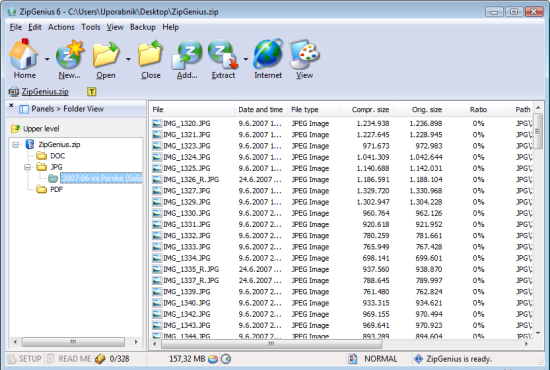The width and height of the screenshot is (550, 370).
Task: Click right arrow of file list horizontal scrollbar
Action: (x=526, y=344)
